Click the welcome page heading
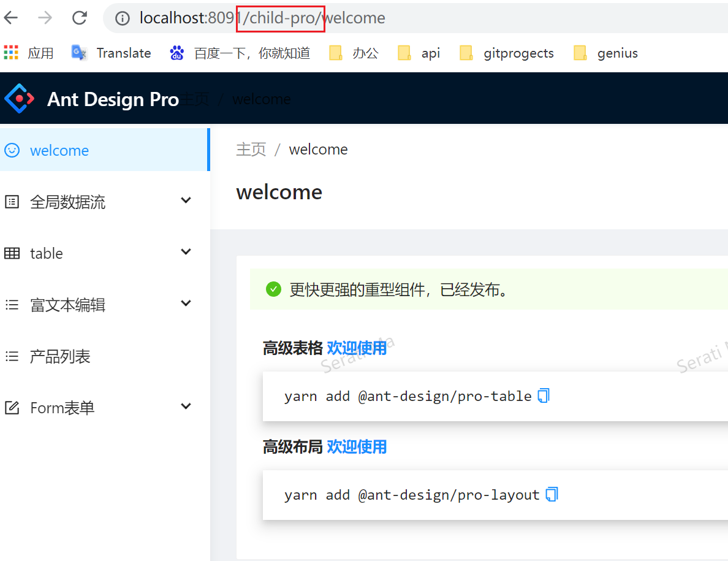The width and height of the screenshot is (728, 561). point(279,193)
